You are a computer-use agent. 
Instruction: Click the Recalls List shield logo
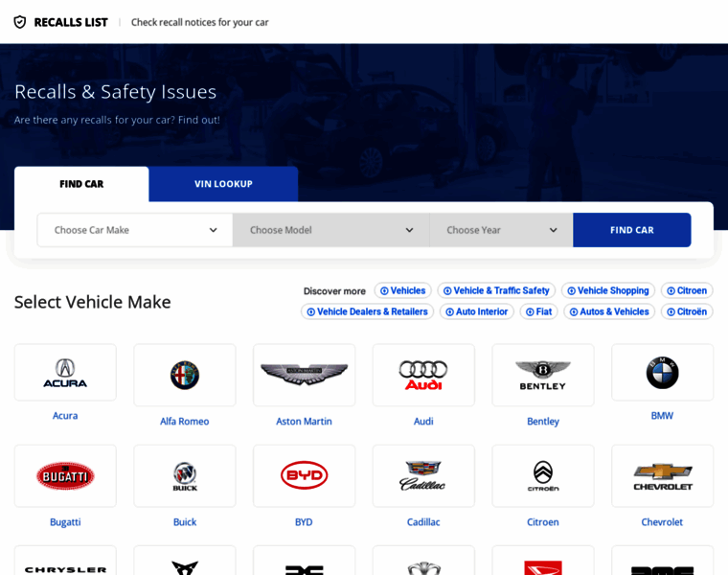(20, 22)
